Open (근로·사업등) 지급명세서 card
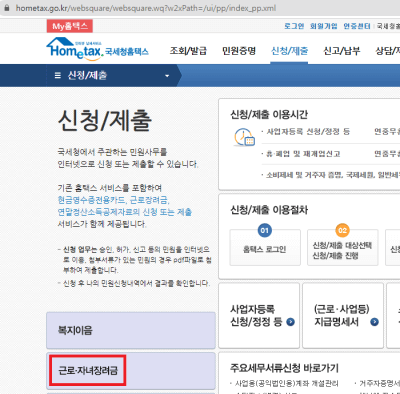400x394 pixels. (x=343, y=315)
